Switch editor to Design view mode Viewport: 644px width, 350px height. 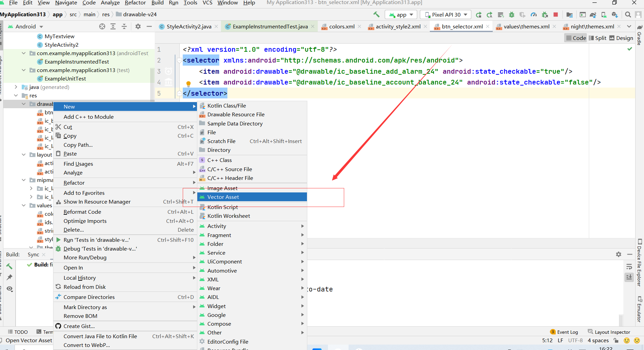(x=621, y=38)
